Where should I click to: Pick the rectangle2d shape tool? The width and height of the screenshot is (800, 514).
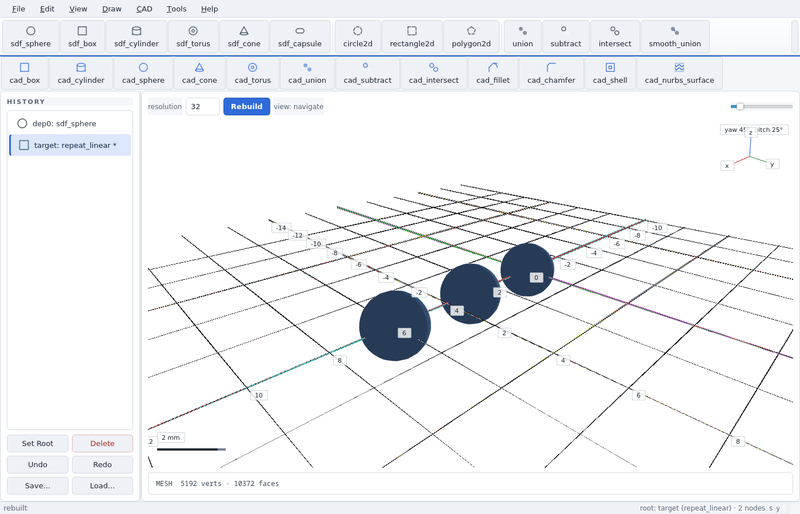coord(412,37)
